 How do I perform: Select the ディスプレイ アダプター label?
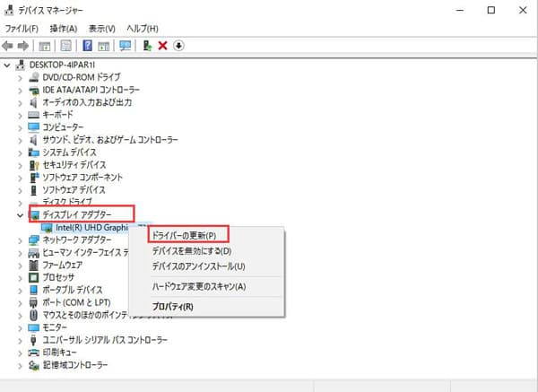click(77, 215)
